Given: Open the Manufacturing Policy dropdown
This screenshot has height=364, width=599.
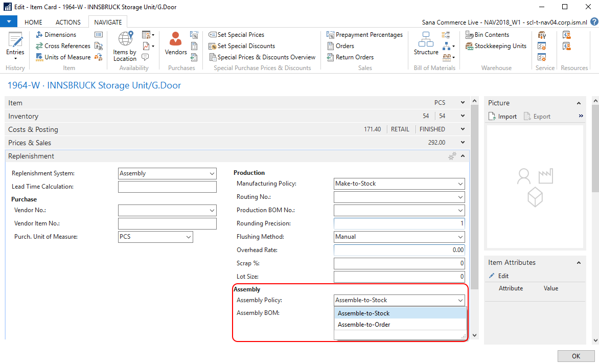Looking at the screenshot, I should (x=460, y=184).
